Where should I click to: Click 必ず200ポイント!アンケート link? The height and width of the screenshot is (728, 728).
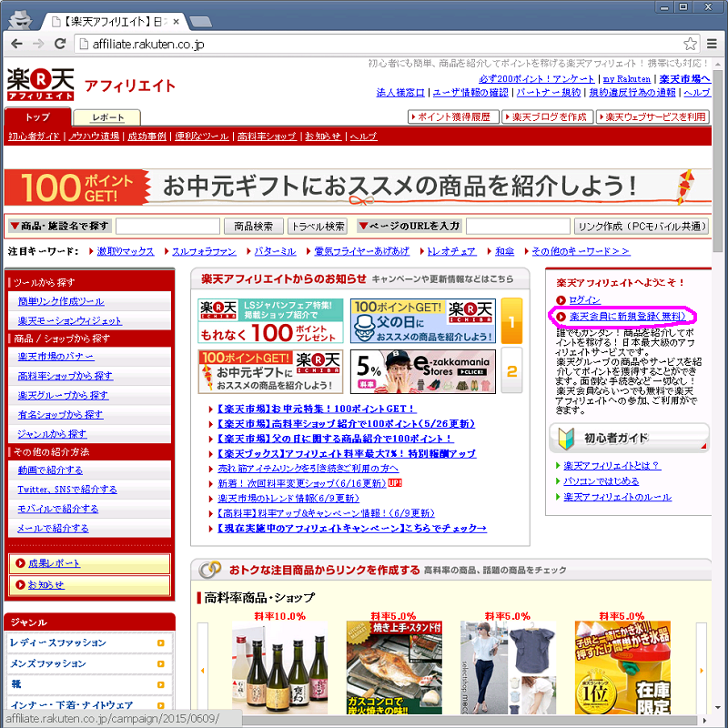(537, 79)
